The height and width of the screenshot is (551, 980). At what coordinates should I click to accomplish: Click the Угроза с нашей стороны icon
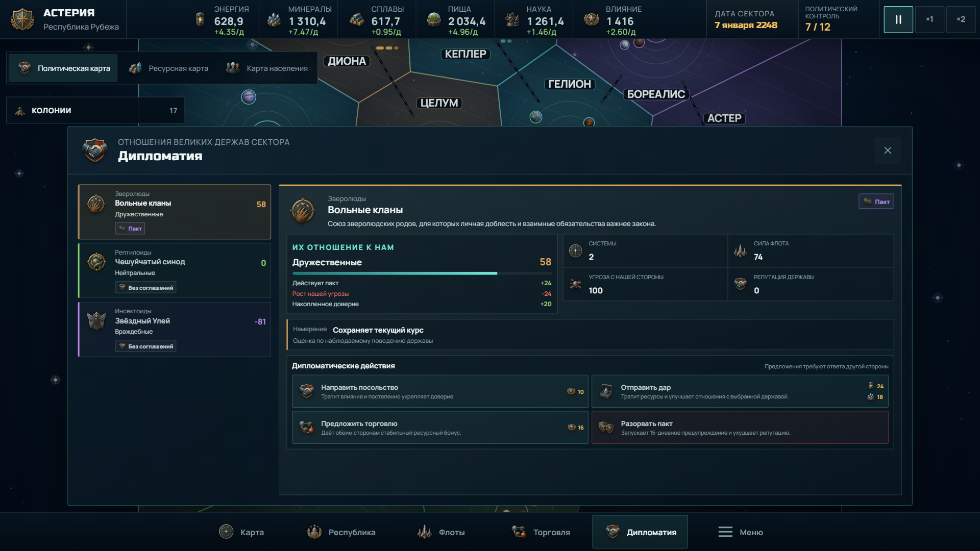(575, 284)
